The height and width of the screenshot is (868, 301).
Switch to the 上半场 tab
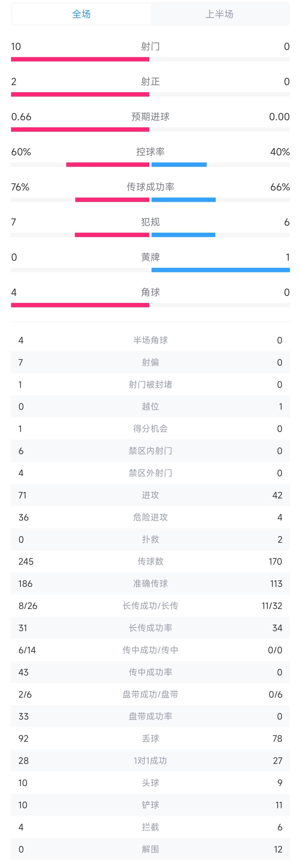pyautogui.click(x=219, y=14)
